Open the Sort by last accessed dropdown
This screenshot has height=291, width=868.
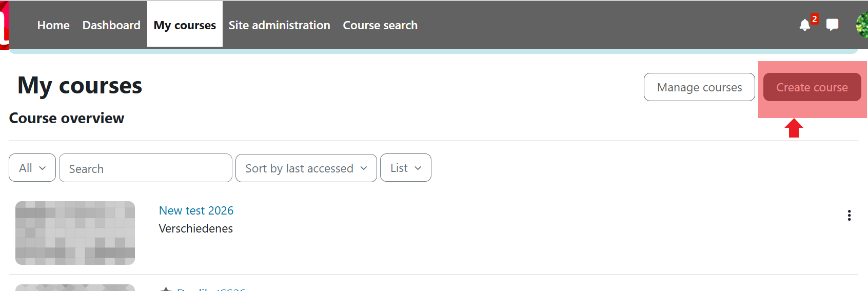[x=306, y=168]
